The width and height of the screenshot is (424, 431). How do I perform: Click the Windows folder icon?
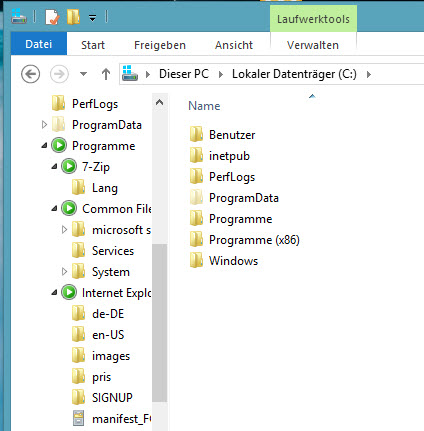(197, 260)
